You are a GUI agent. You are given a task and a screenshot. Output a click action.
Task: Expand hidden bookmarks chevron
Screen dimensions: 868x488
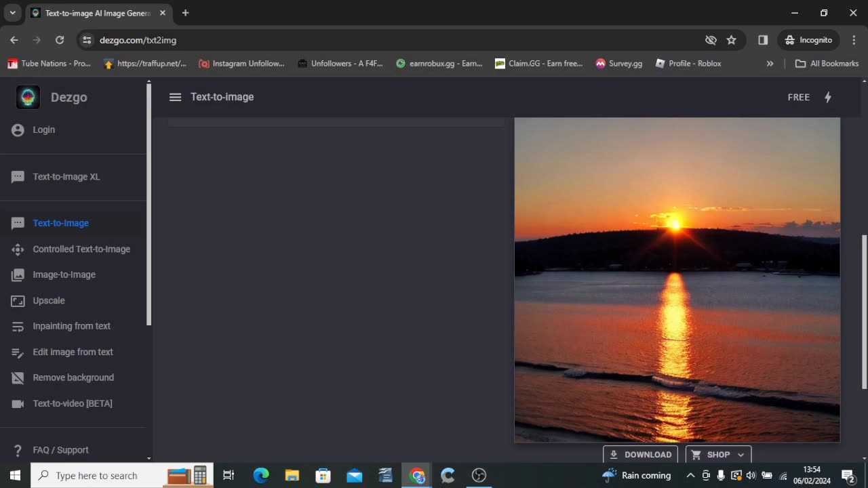(x=770, y=64)
